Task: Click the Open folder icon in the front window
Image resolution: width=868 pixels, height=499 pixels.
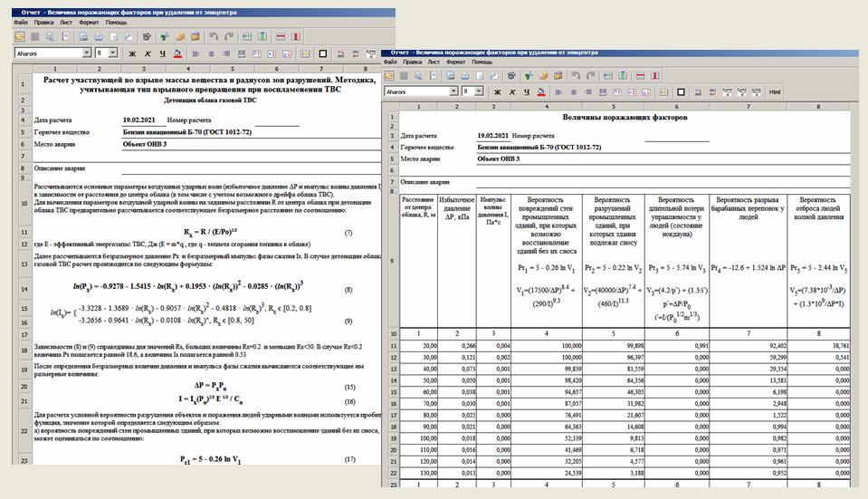Action: point(389,76)
